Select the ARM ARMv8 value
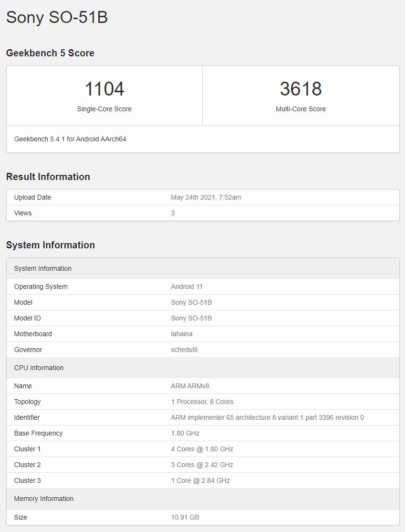 click(190, 386)
